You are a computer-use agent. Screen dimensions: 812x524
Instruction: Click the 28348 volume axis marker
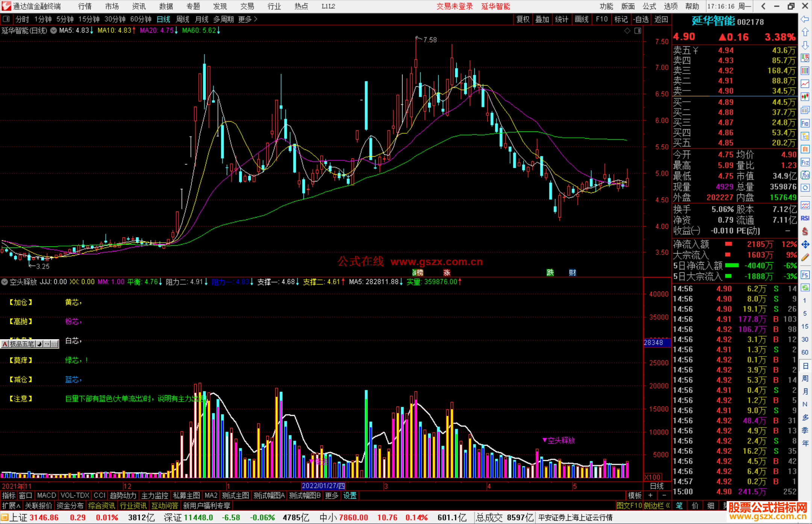point(657,343)
